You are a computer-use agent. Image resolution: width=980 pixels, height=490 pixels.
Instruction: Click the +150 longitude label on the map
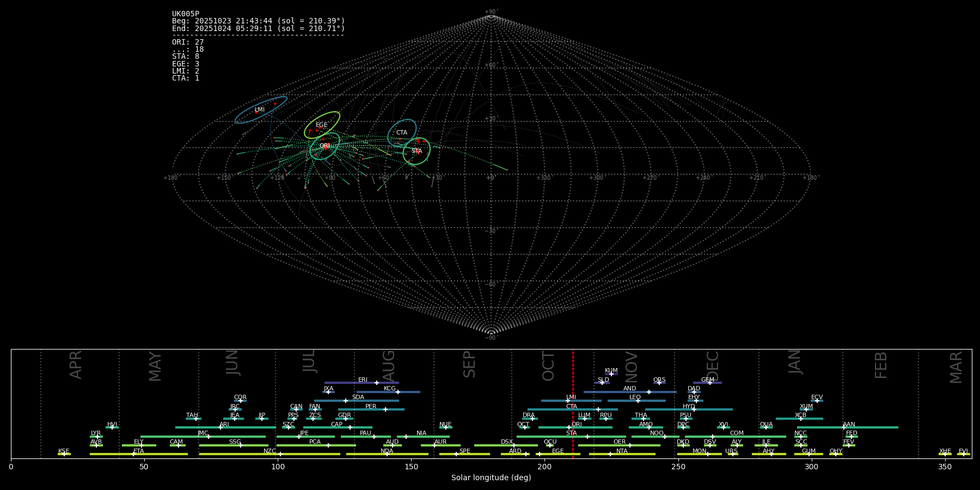pyautogui.click(x=224, y=178)
